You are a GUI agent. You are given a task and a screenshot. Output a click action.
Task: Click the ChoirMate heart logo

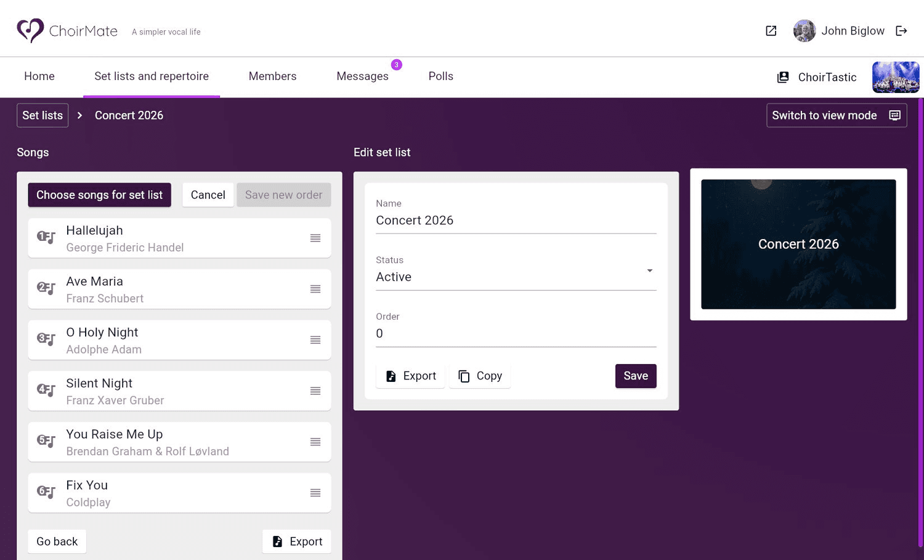(x=30, y=30)
